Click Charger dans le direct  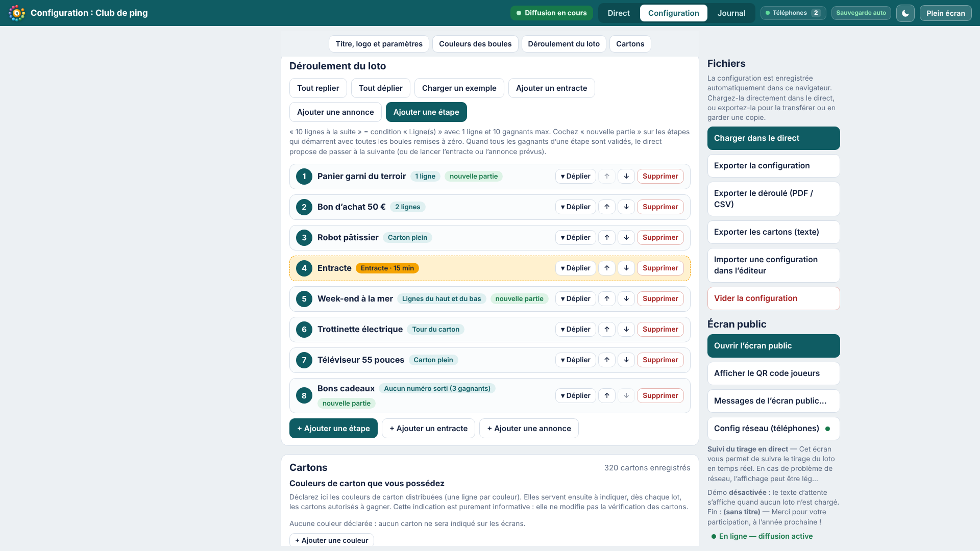click(x=773, y=138)
